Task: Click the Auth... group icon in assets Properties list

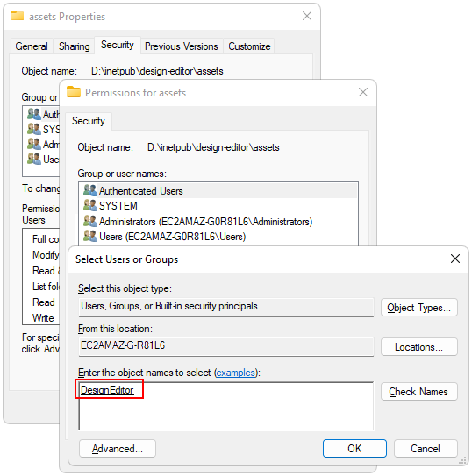Action: point(34,114)
